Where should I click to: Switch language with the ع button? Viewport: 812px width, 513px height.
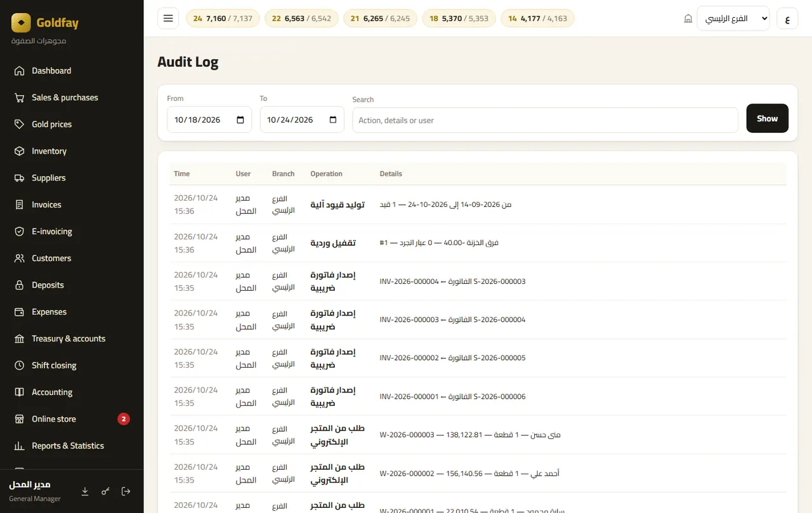point(787,18)
